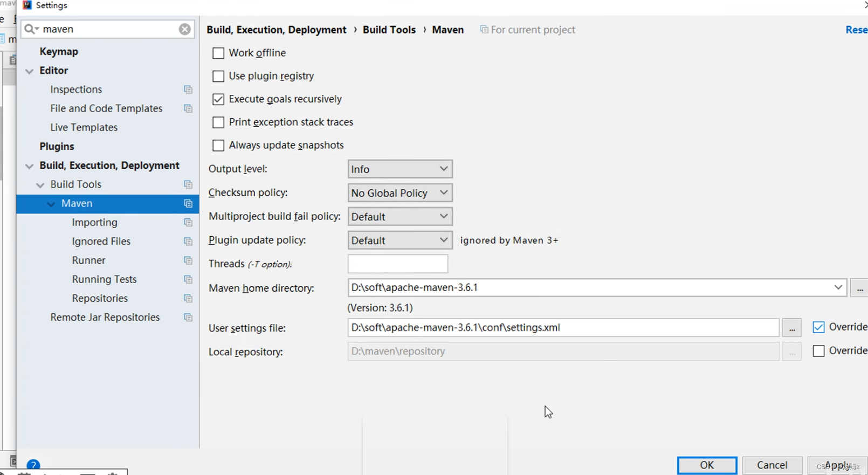868x475 pixels.
Task: Clear the maven search field
Action: [x=184, y=29]
